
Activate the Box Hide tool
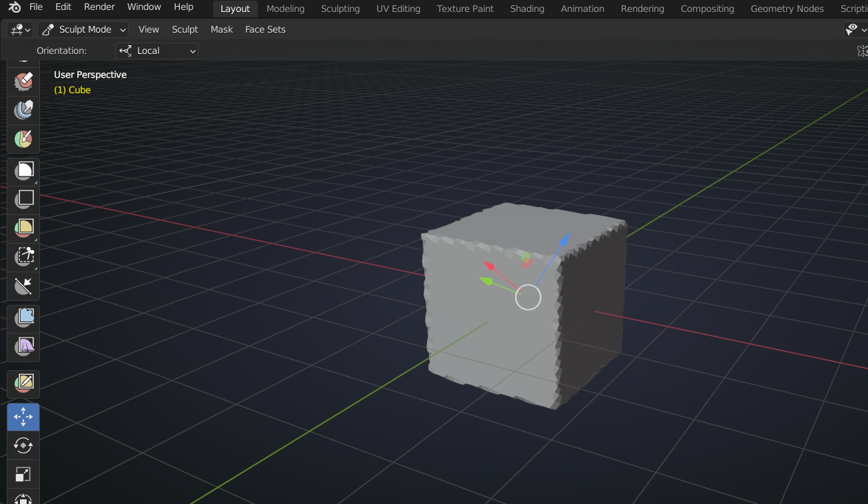point(23,199)
